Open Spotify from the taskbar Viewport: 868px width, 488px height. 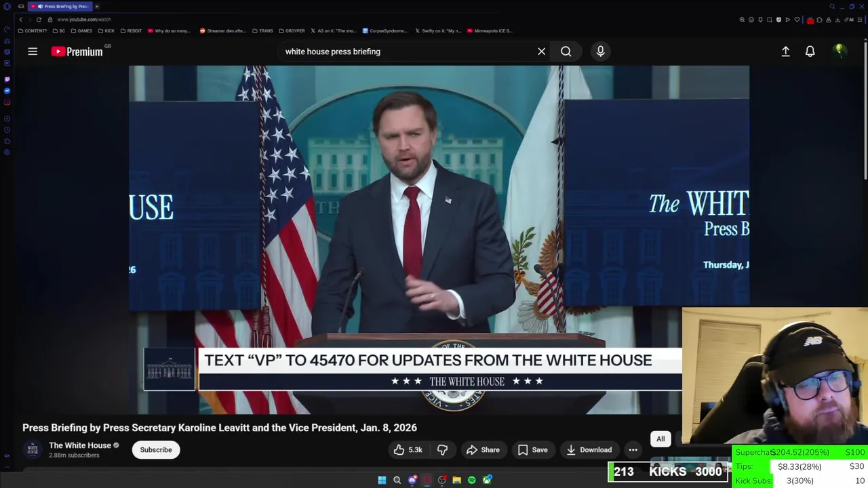471,480
